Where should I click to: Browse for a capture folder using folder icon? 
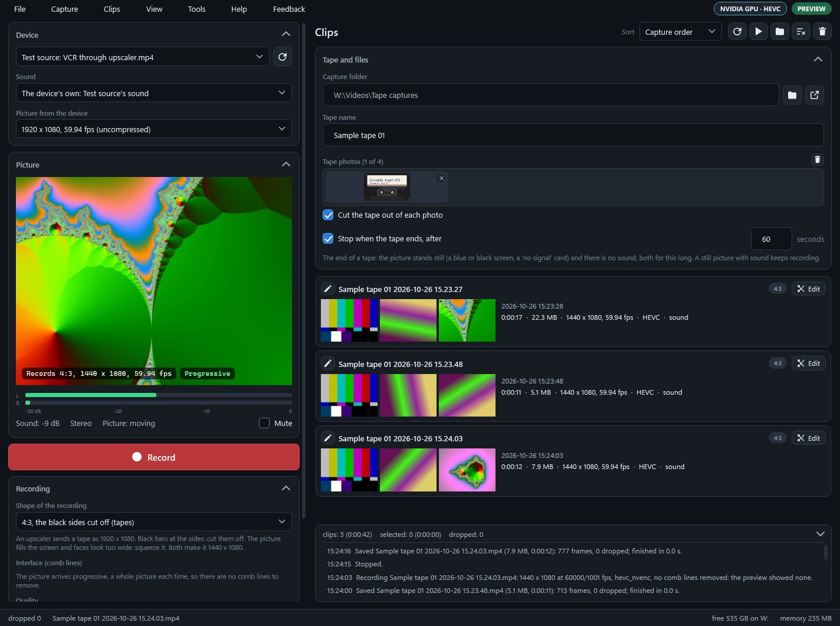pyautogui.click(x=792, y=95)
